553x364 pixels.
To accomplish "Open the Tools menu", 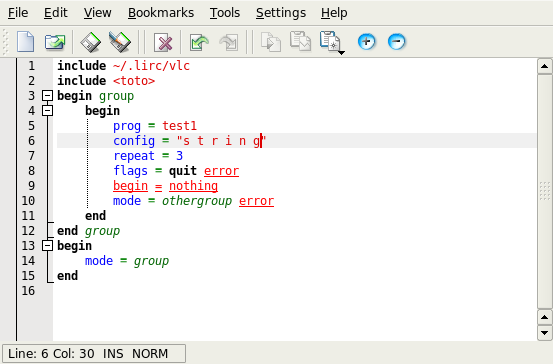I will 225,13.
